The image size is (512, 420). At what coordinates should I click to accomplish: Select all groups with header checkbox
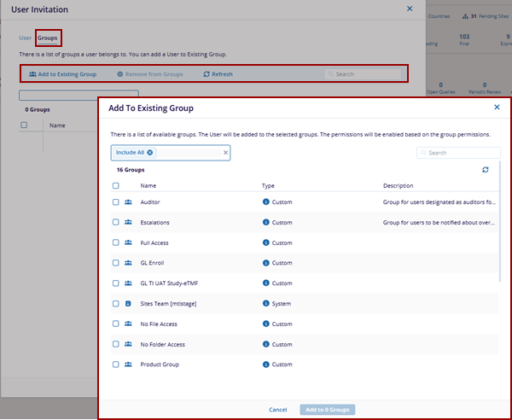(116, 185)
